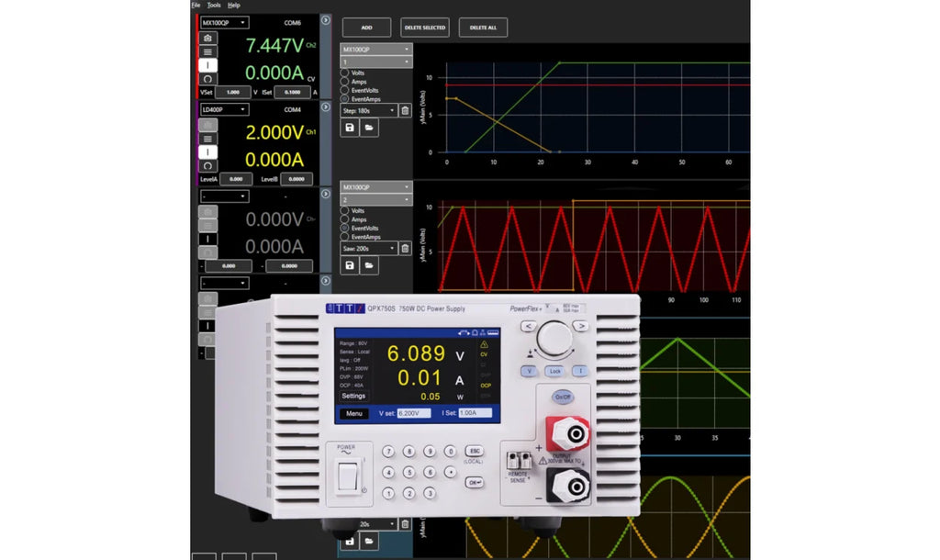This screenshot has height=560, width=940.
Task: Select EventAmps radio button in first graph
Action: click(x=345, y=98)
